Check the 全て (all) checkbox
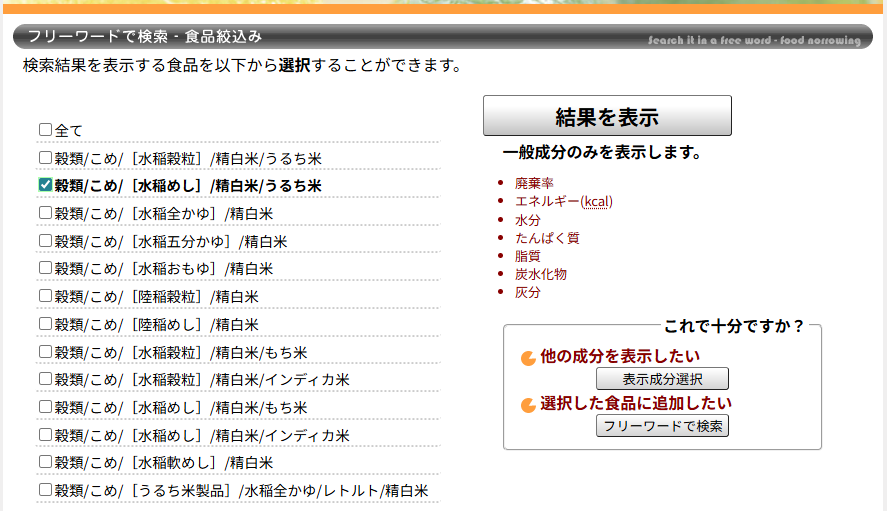Viewport: 887px width, 511px height. click(x=45, y=130)
